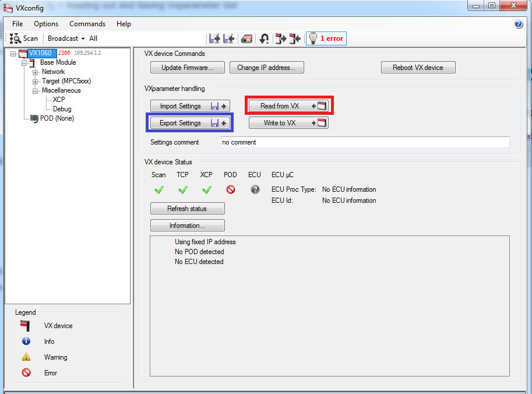
Task: Collapse the VX1060 root tree node
Action: (x=13, y=54)
